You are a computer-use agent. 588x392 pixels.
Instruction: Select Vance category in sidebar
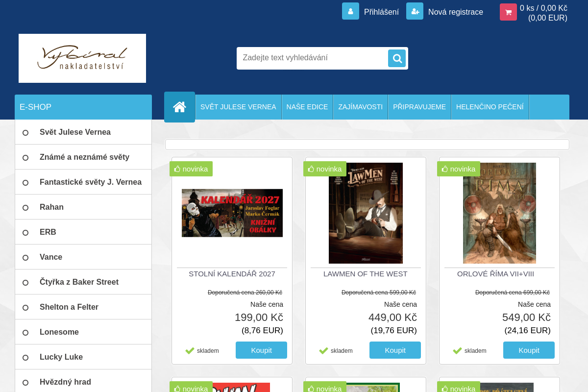click(x=83, y=257)
